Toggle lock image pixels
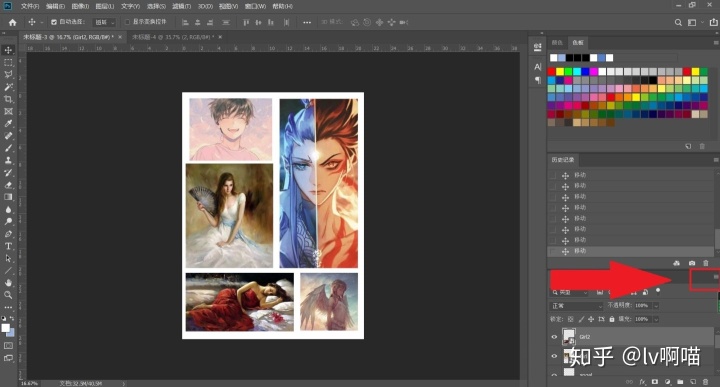Viewport: 720px width, 387px height. [581, 319]
